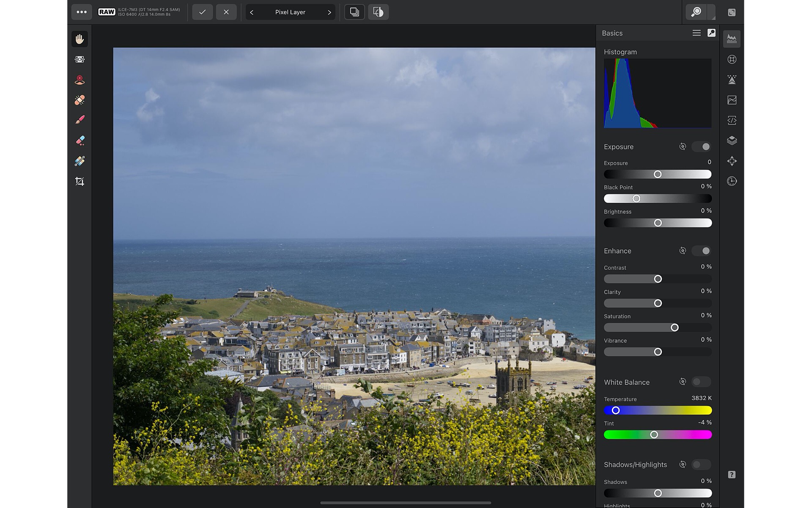This screenshot has width=812, height=508.
Task: Open the Navigator studio icon
Action: 732,161
